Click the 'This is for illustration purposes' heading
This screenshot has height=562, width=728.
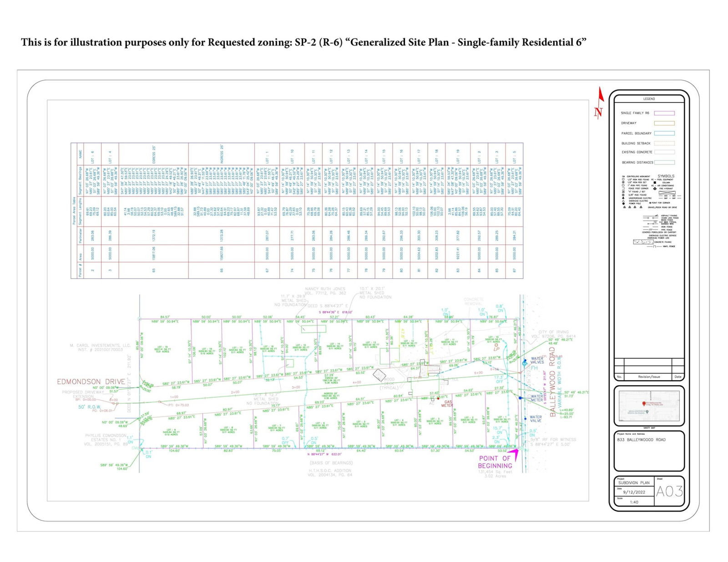(x=303, y=42)
